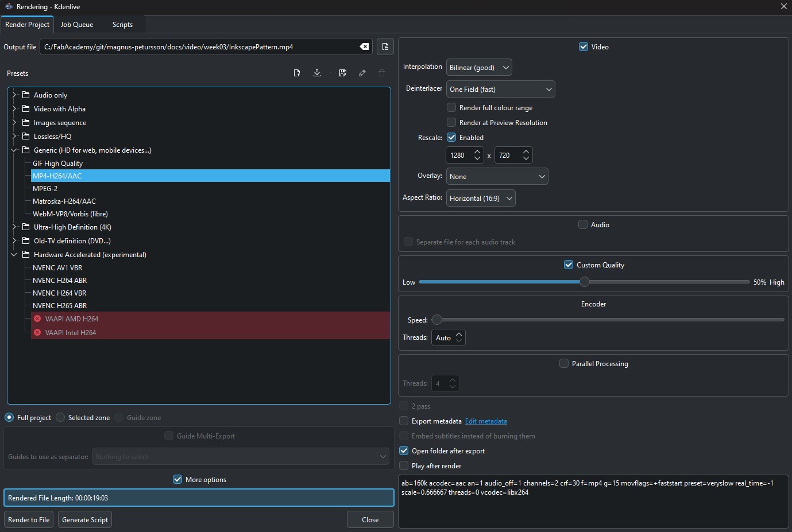Select the Matroska-H264/AAC preset
This screenshot has height=532, width=792.
tap(64, 201)
